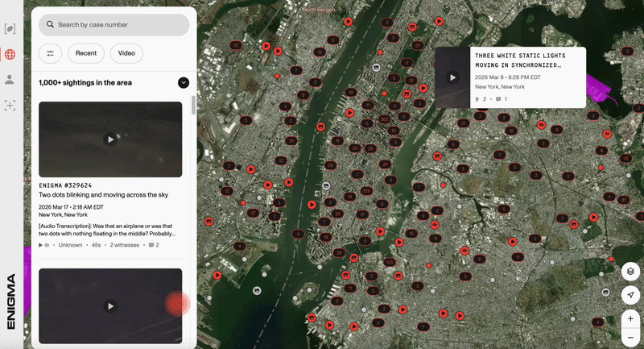Click the search magnifier icon
This screenshot has width=644, height=349.
(50, 25)
